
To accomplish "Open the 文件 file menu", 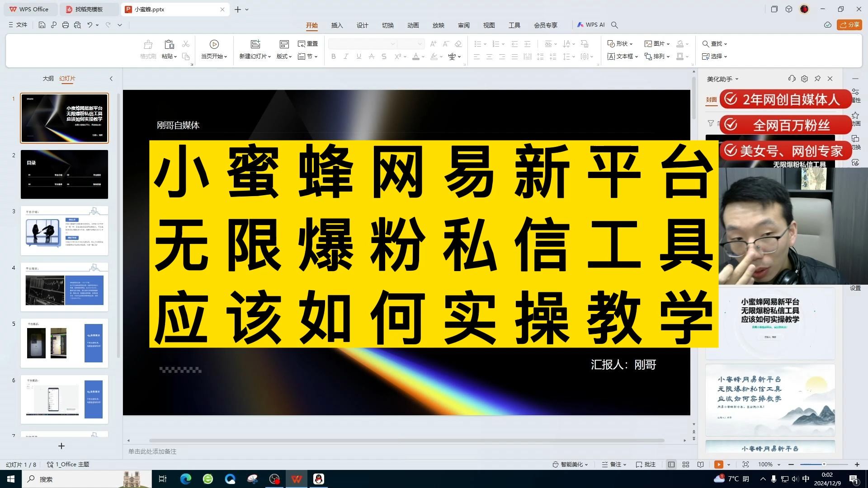I will point(18,25).
